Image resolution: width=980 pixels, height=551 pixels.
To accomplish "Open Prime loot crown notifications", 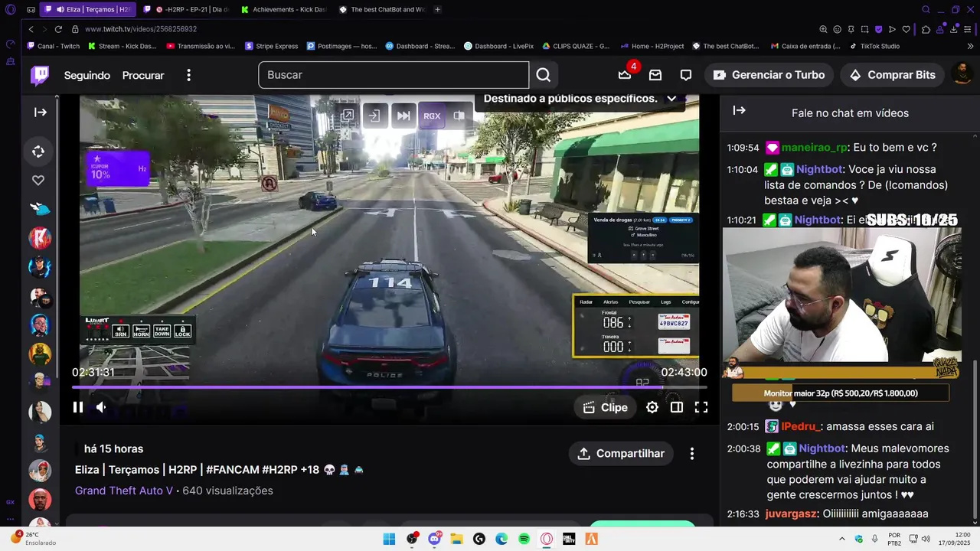I will (625, 75).
